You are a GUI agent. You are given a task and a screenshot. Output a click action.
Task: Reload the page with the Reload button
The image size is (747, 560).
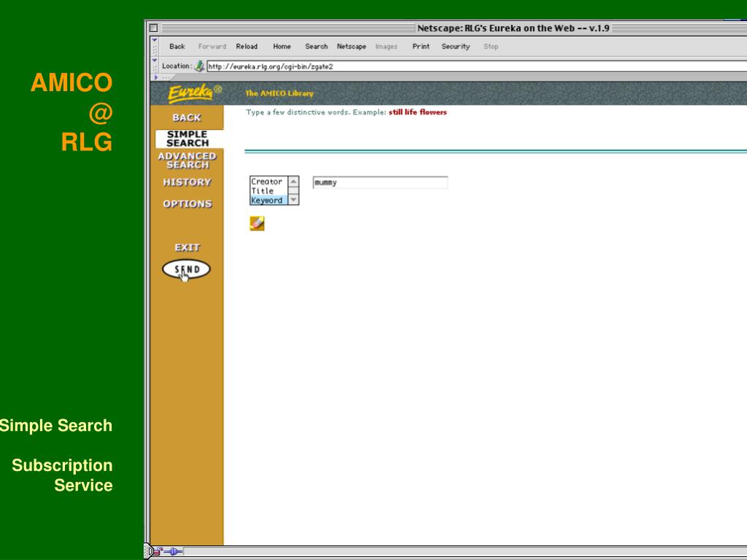(247, 47)
